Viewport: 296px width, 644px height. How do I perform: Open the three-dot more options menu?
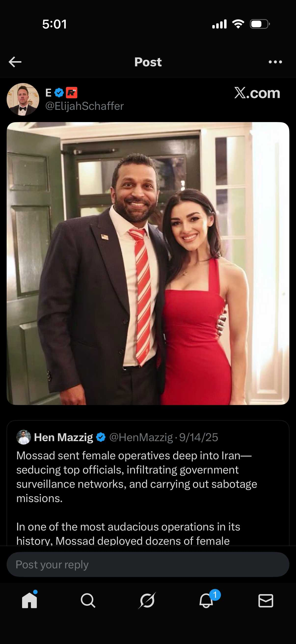(275, 62)
